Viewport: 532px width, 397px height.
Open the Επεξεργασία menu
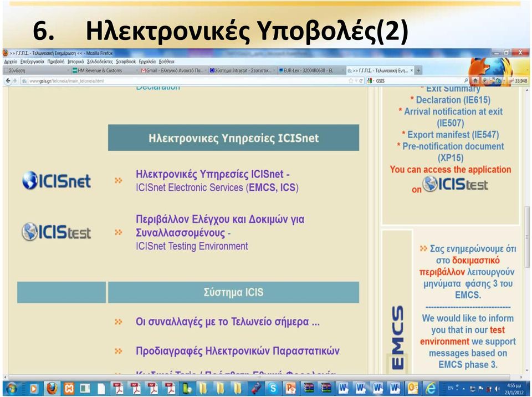[x=32, y=62]
